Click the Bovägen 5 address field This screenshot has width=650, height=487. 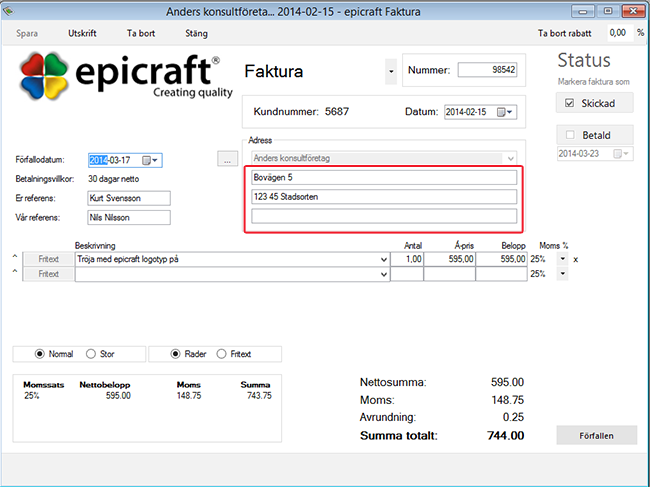pos(384,177)
